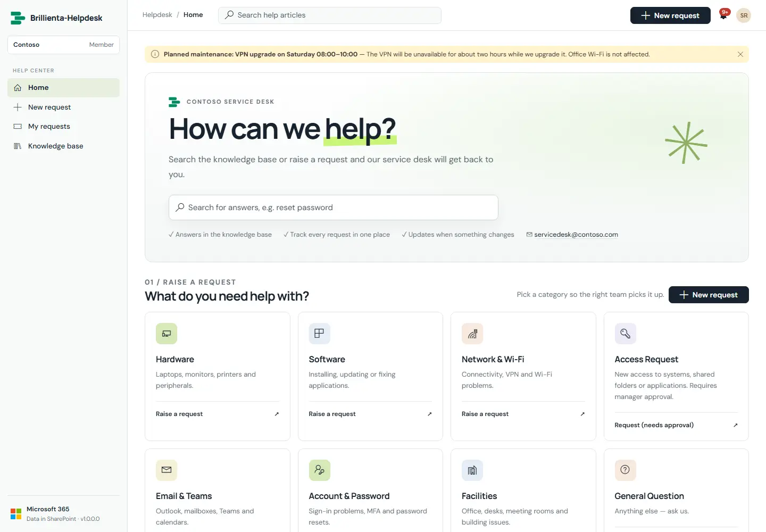
Task: Click the How can we help? heading
Action: point(282,129)
